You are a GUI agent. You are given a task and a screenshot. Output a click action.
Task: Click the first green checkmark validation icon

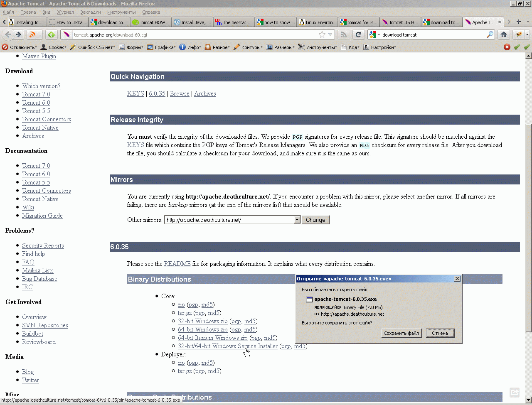pos(517,47)
